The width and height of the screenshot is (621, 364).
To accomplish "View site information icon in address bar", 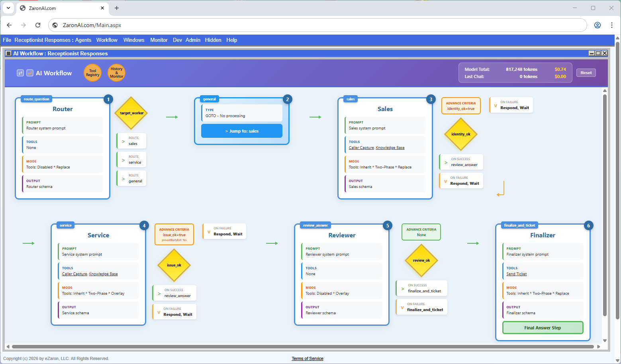I will [x=55, y=25].
